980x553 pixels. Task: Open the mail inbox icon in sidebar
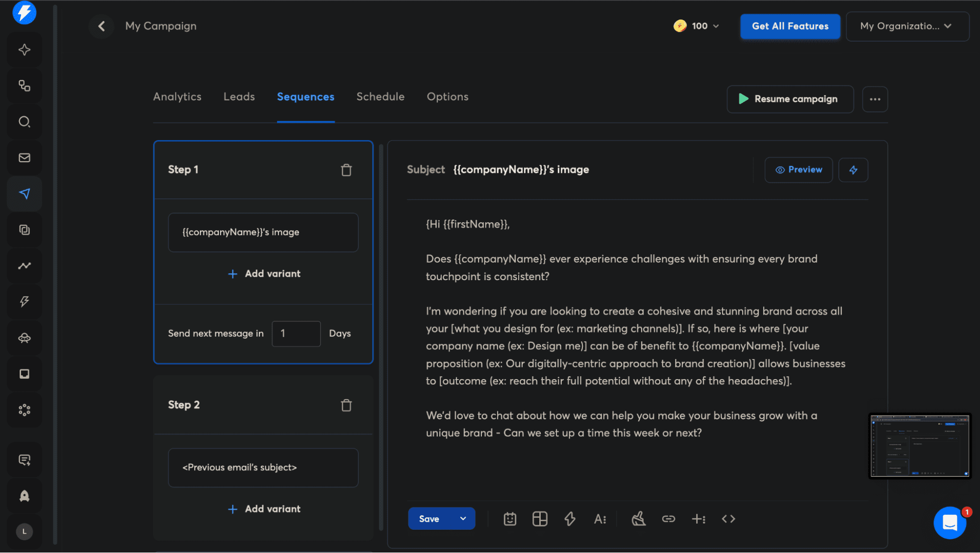pos(24,158)
